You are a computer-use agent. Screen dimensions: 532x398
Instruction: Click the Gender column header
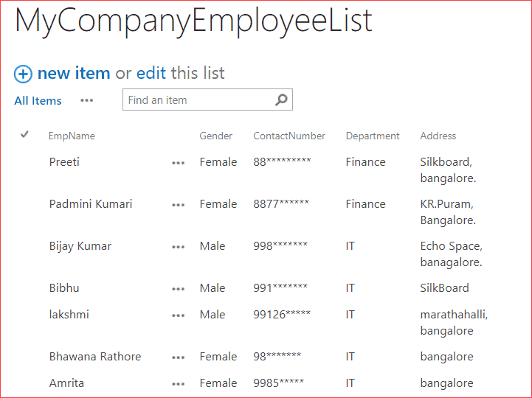point(215,136)
